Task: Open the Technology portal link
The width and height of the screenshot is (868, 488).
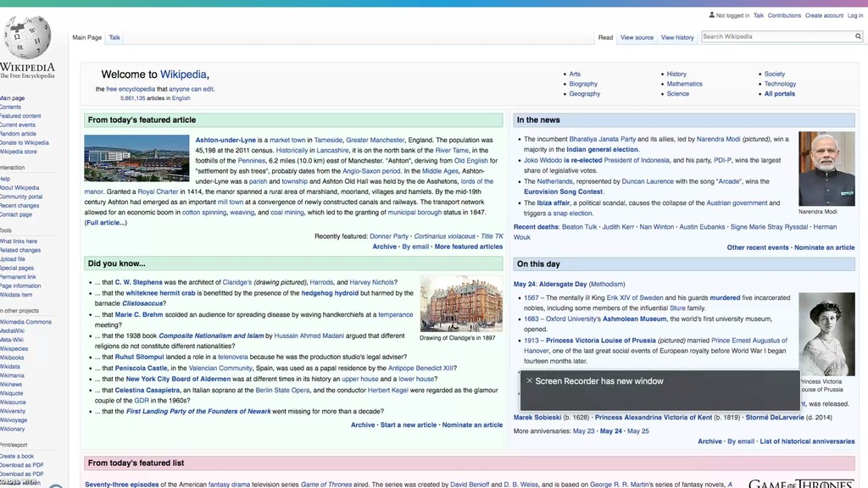Action: (780, 84)
